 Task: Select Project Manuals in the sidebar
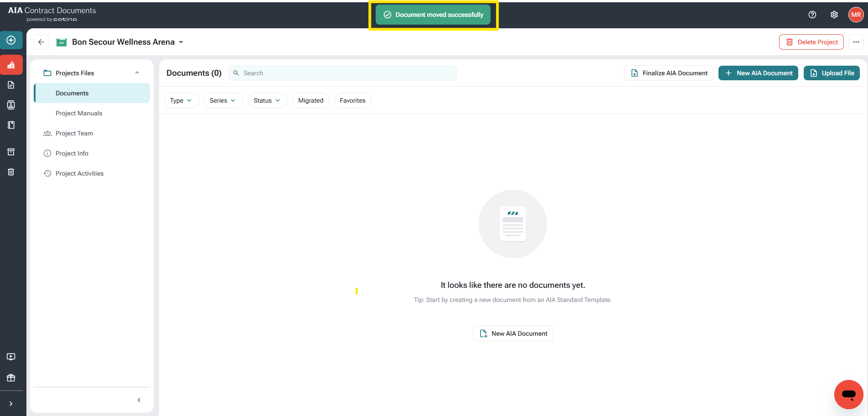pos(79,113)
